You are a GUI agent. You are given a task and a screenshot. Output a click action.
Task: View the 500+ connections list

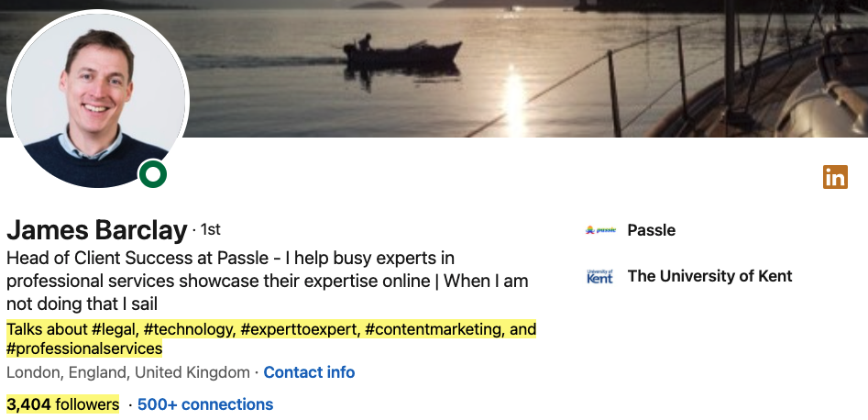(205, 404)
